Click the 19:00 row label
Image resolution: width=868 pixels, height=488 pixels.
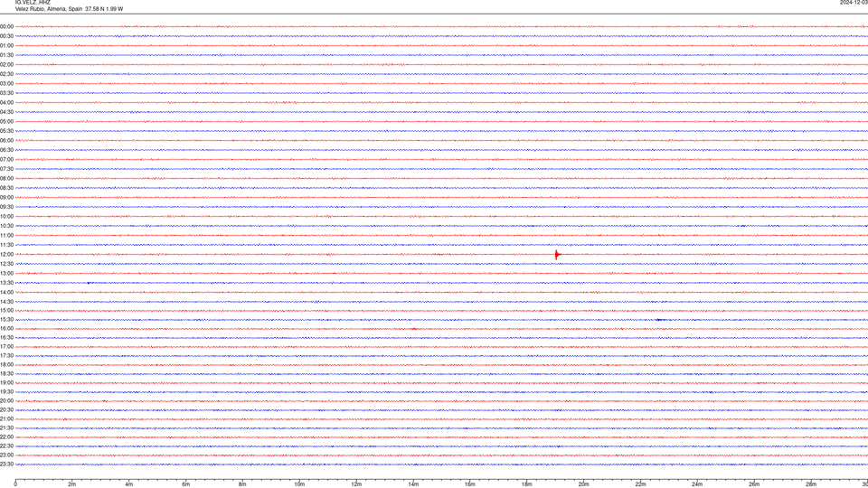(6, 383)
